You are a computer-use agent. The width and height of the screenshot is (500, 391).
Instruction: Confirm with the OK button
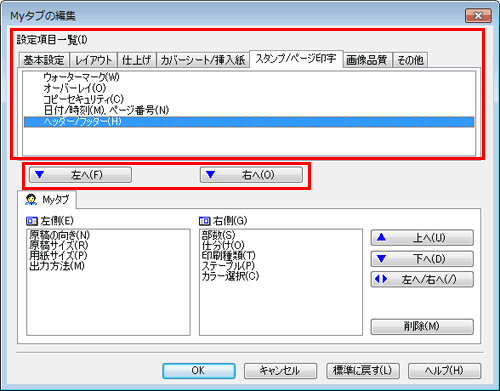[x=199, y=371]
